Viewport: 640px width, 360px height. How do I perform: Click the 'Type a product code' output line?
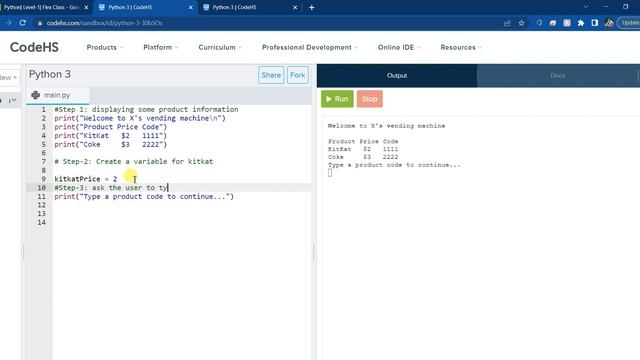tap(394, 165)
